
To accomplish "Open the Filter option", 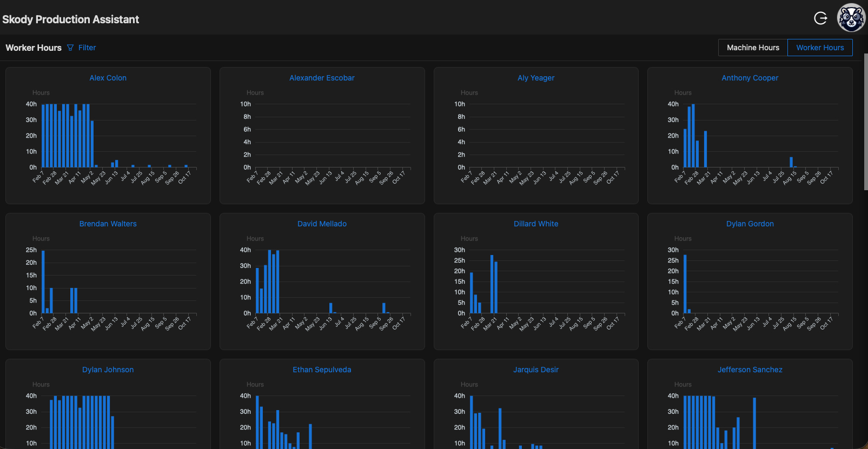I will point(87,48).
